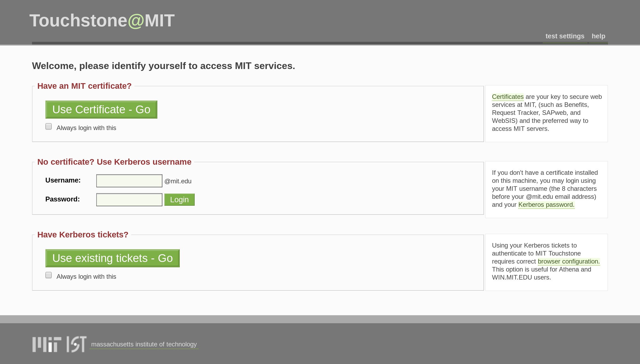Open the Certificates link
This screenshot has height=364, width=640.
coord(508,97)
